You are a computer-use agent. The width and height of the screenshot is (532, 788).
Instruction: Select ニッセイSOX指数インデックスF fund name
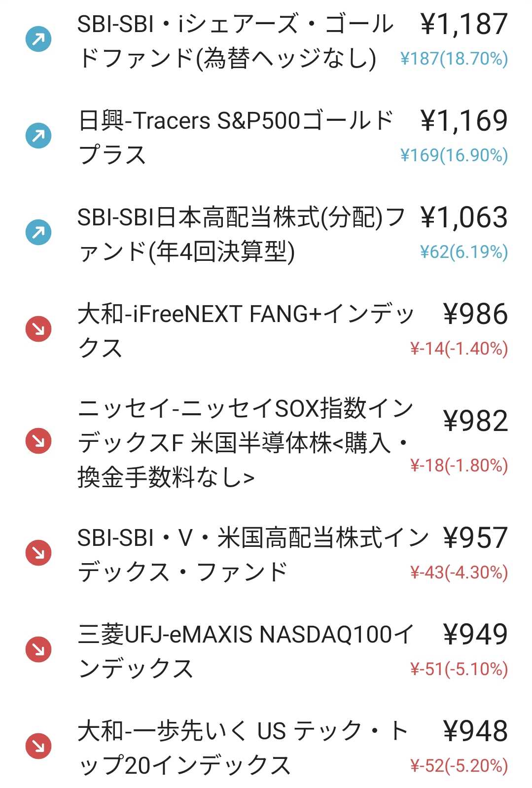pyautogui.click(x=245, y=442)
